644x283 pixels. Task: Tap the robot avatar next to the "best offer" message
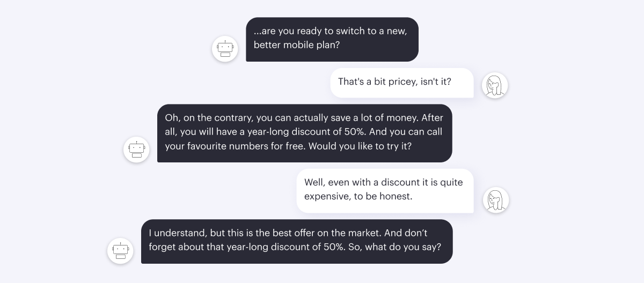120,251
